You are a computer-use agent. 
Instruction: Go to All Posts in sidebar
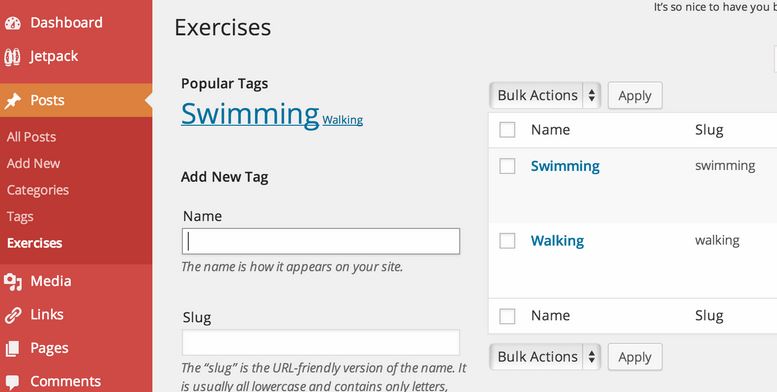click(31, 137)
